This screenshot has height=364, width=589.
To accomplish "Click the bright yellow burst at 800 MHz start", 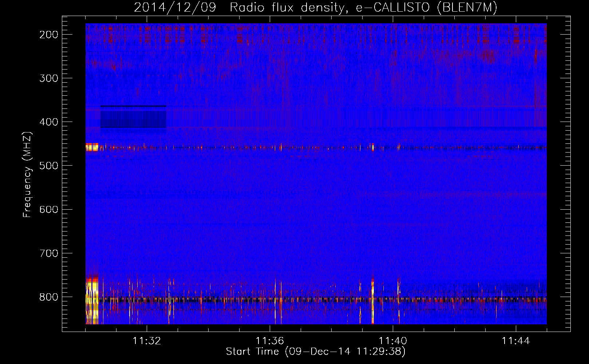I will click(92, 301).
